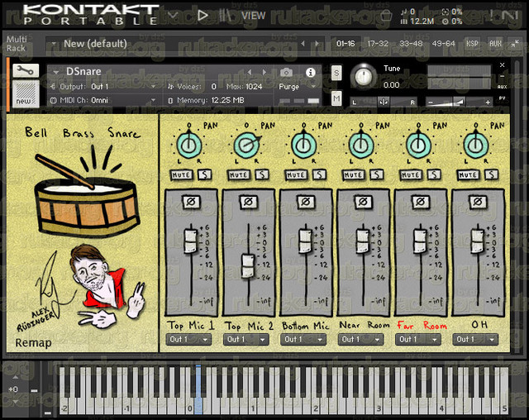
Task: Switch to 01-16 rack page
Action: 346,44
